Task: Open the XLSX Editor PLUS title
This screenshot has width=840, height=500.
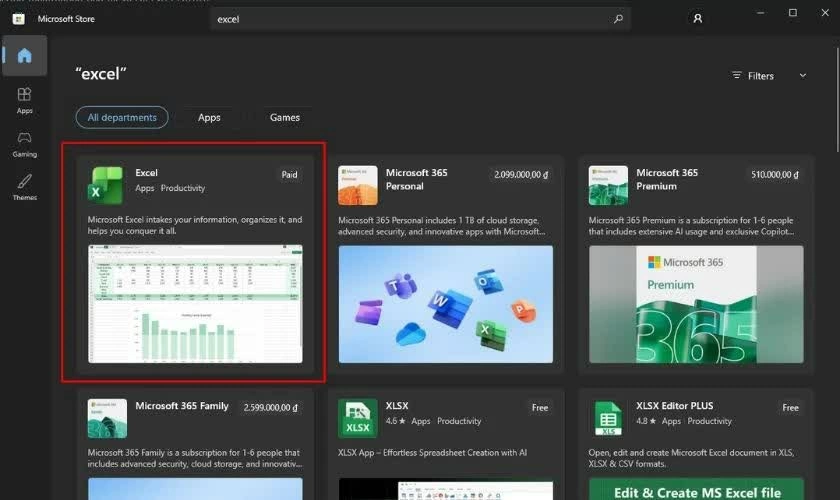Action: click(674, 406)
